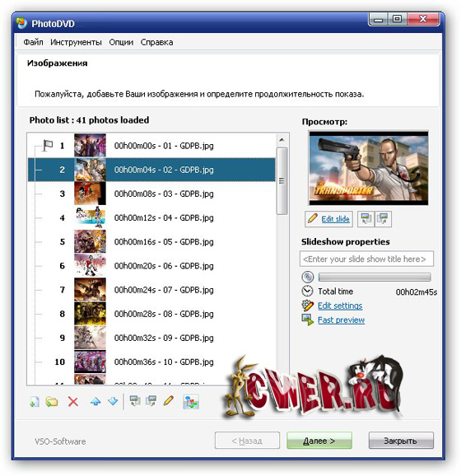This screenshot has height=476, width=461.
Task: Click rotate right icon in bottom toolbar
Action: tap(151, 401)
